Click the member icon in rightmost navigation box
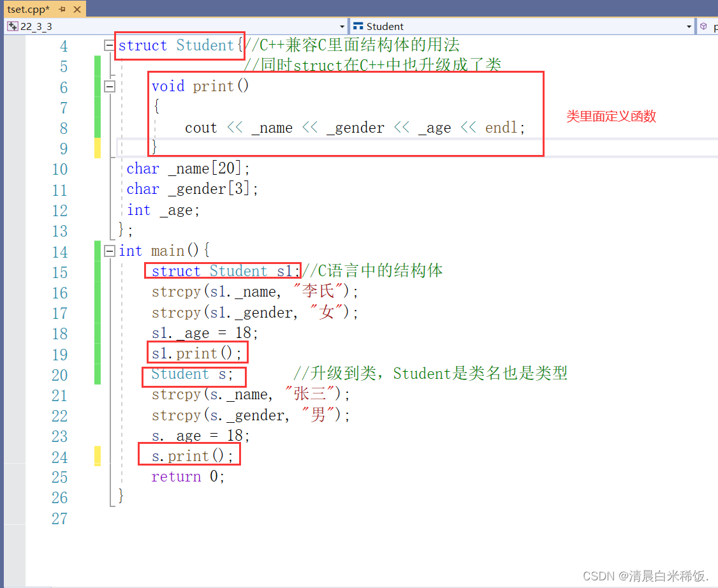The width and height of the screenshot is (718, 588). coord(703,26)
